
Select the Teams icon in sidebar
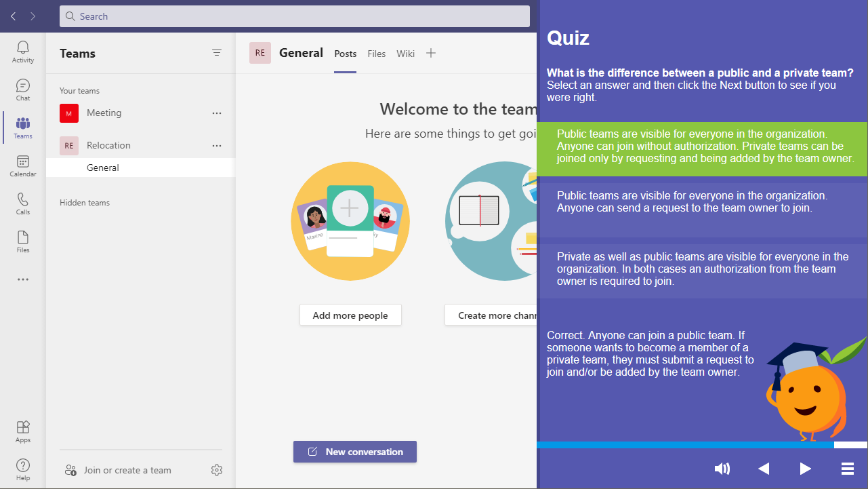point(23,128)
